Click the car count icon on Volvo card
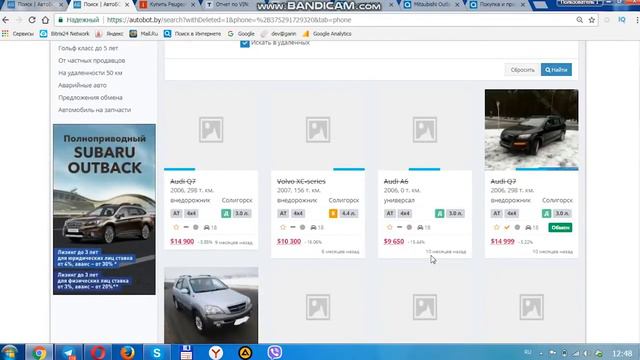Viewport: 640px width, 360px height. [x=313, y=227]
